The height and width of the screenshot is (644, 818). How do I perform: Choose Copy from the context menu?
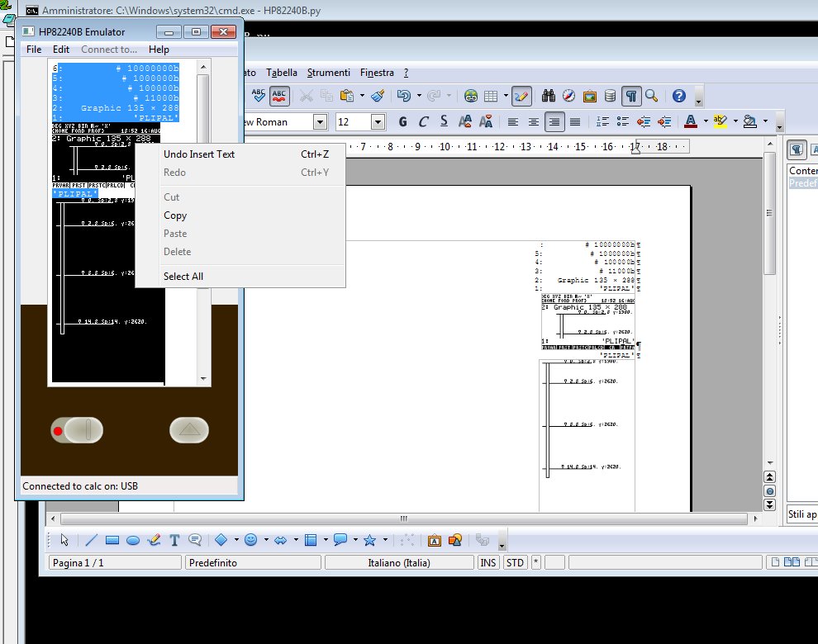tap(240, 215)
